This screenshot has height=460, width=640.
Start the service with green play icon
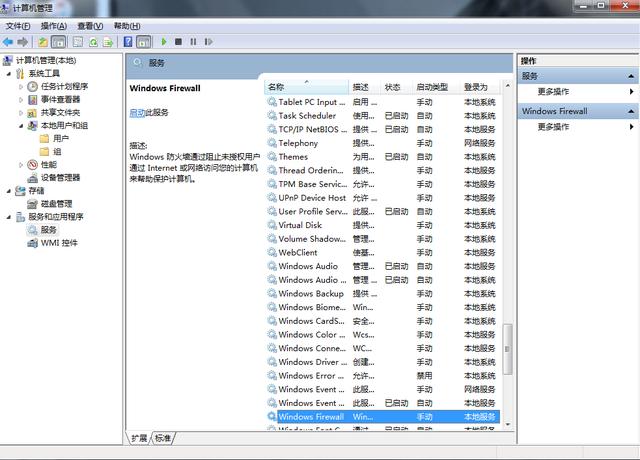164,42
